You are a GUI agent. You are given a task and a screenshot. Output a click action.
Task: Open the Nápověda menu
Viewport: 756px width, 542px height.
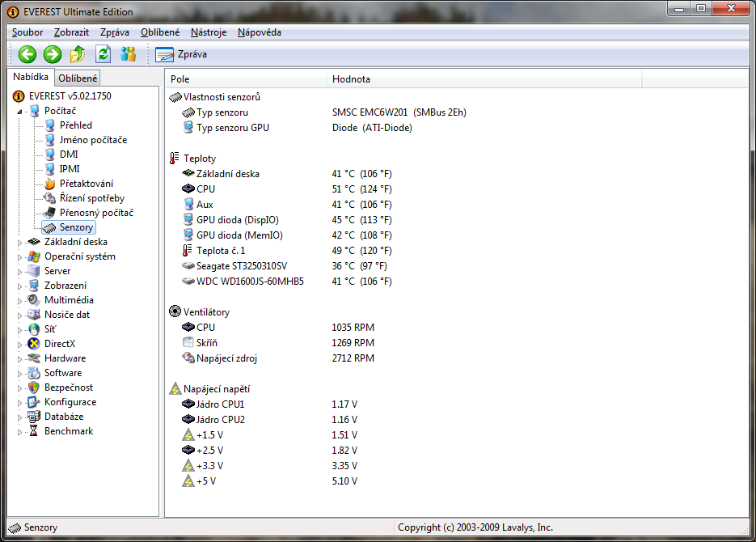(x=260, y=32)
